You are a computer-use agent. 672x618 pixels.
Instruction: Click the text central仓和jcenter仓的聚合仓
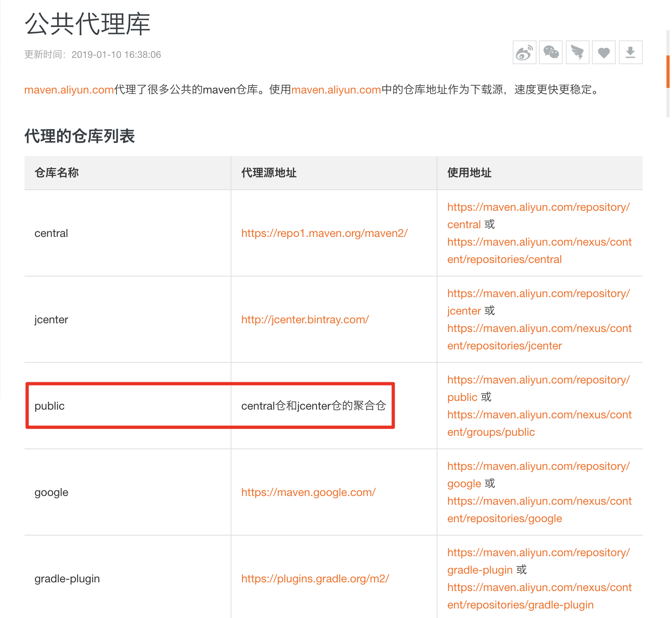(x=313, y=406)
